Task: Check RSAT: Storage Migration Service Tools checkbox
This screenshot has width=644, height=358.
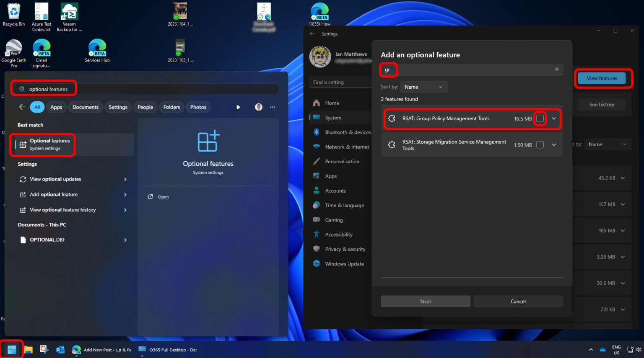Action: [x=540, y=144]
